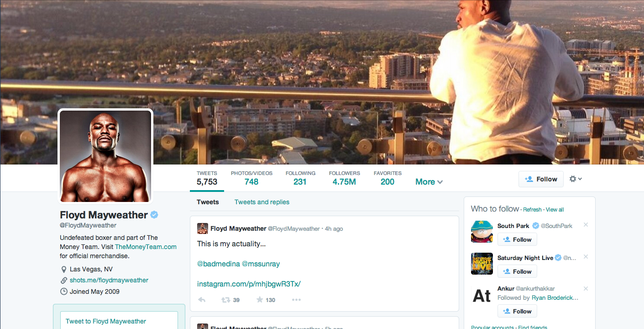
Task: Open the TheMoneyTeam.com link in the bio
Action: click(x=146, y=247)
